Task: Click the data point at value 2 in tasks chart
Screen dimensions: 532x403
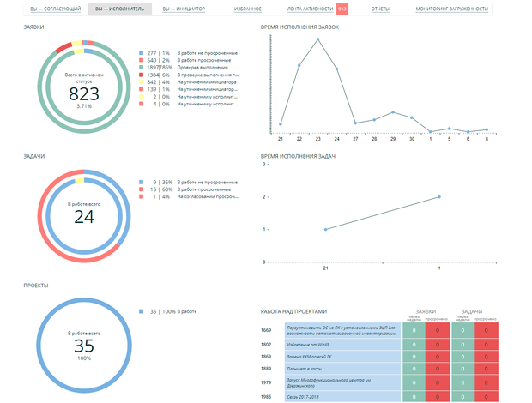Action: pyautogui.click(x=439, y=196)
